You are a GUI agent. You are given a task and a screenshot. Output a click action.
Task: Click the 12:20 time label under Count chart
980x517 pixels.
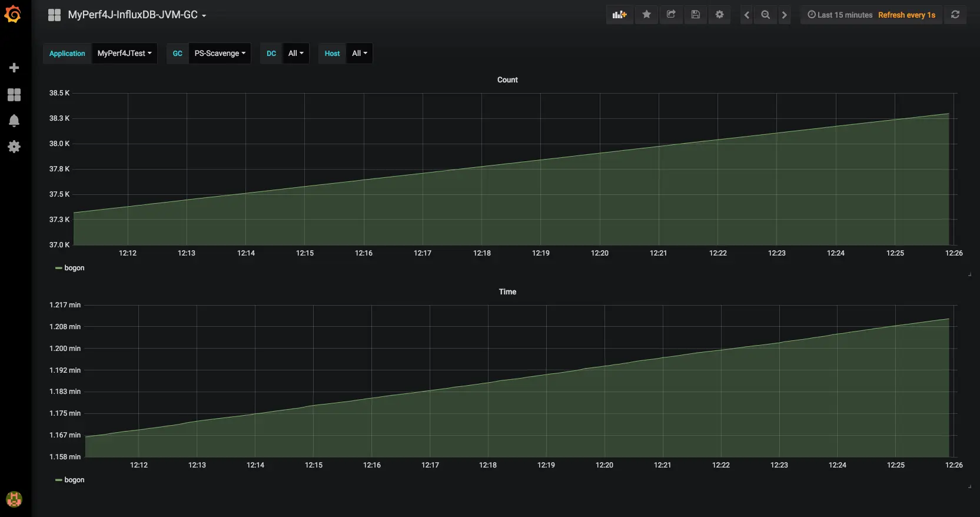[x=600, y=253]
